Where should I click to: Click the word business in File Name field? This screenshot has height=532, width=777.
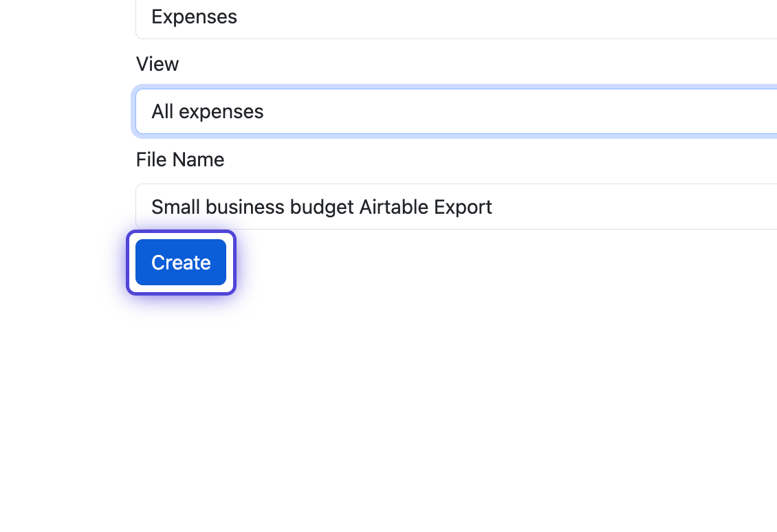(x=245, y=207)
